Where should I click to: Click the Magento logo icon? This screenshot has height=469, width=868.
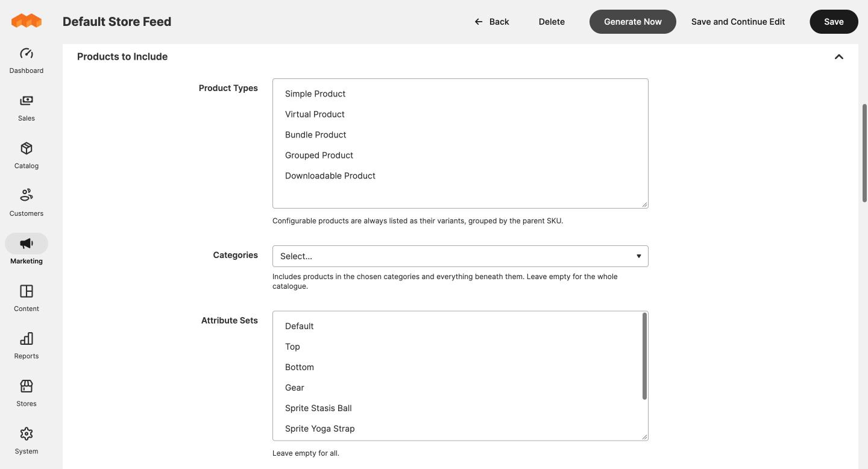point(27,21)
